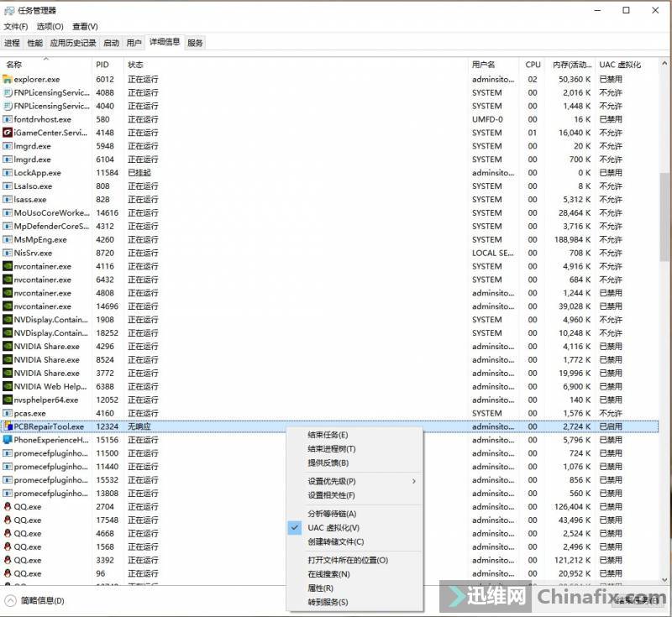Open the 文件(F) menu
This screenshot has width=672, height=617.
(x=16, y=27)
